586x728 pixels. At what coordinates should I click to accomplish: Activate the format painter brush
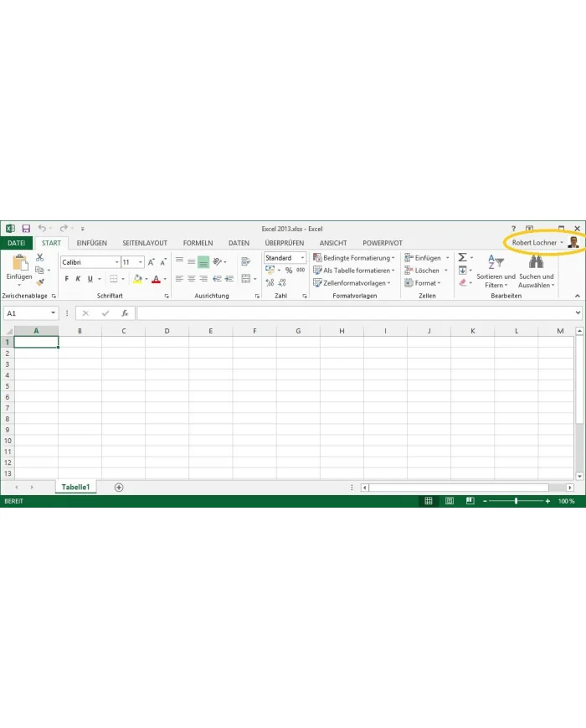pos(40,281)
